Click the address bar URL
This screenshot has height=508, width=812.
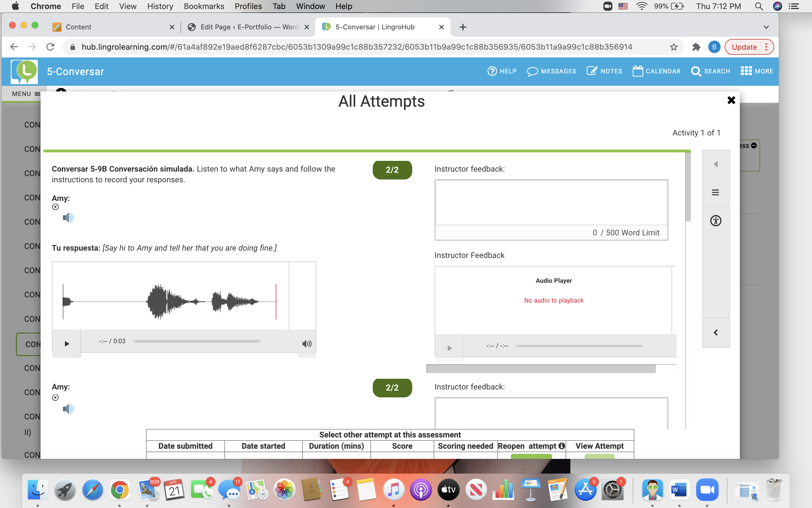click(x=357, y=47)
